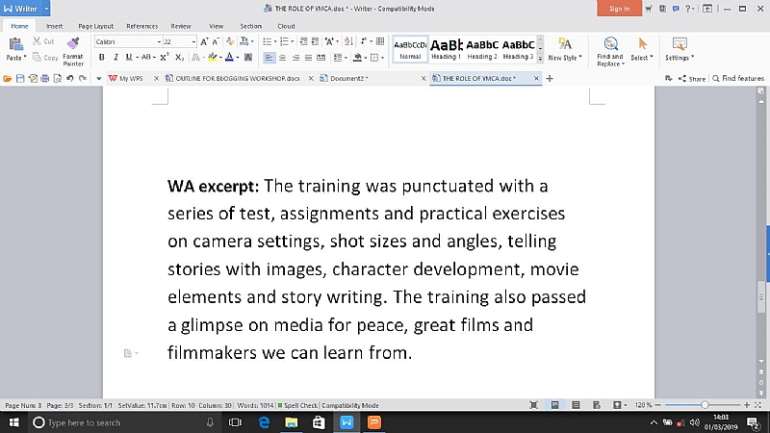This screenshot has width=770, height=433.
Task: Switch to full screen view in status bar
Action: point(534,406)
